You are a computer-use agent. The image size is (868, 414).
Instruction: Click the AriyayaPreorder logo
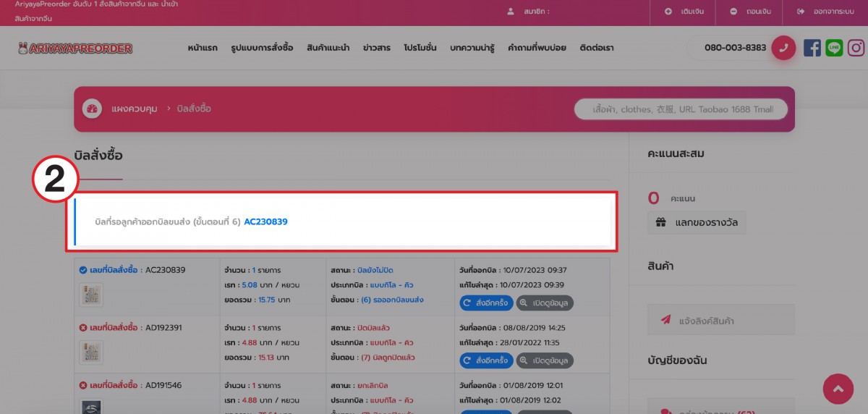click(x=76, y=48)
